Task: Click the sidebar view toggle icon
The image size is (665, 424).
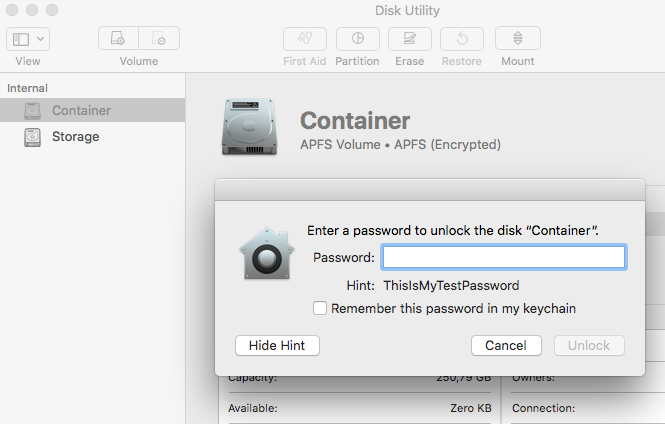Action: [x=21, y=39]
